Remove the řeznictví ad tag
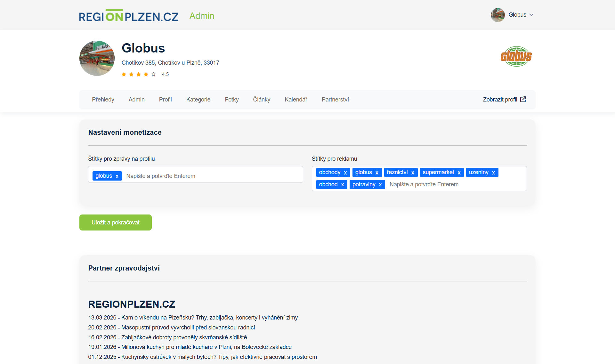The width and height of the screenshot is (615, 364). coord(413,173)
